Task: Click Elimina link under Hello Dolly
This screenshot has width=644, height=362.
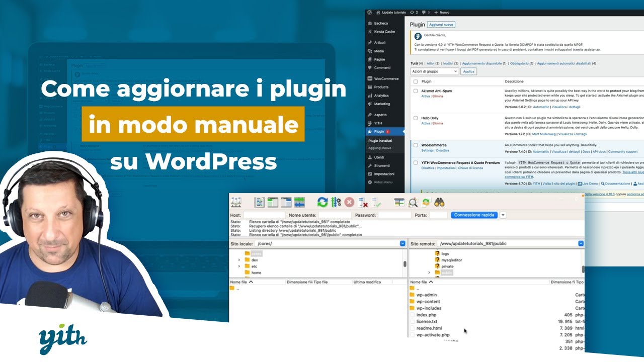Action: [438, 123]
